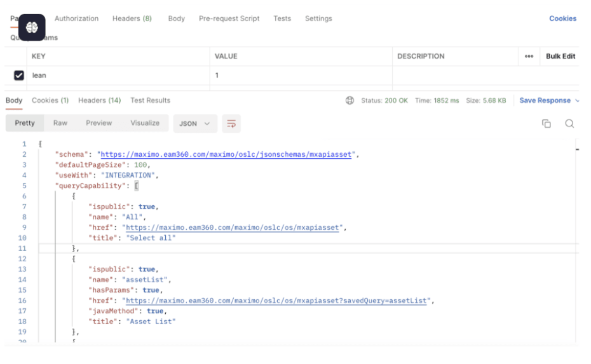
Task: Open the Headers (8) request tab
Action: pyautogui.click(x=132, y=18)
